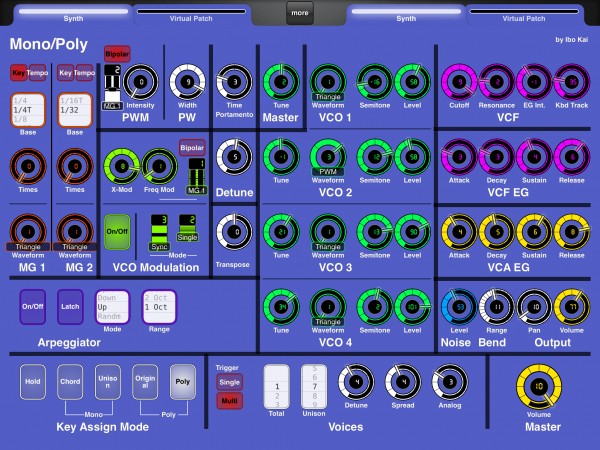Open the Arpeggiator Mode picker
600x450 pixels.
tap(112, 307)
